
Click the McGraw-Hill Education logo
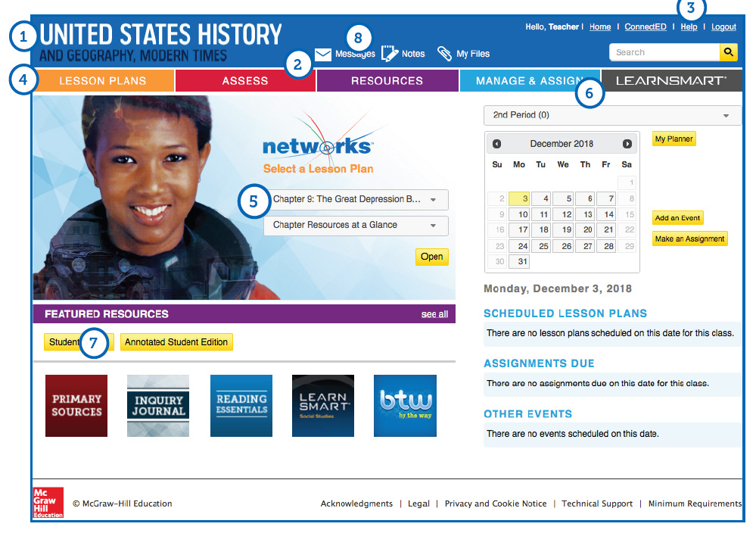tap(48, 503)
